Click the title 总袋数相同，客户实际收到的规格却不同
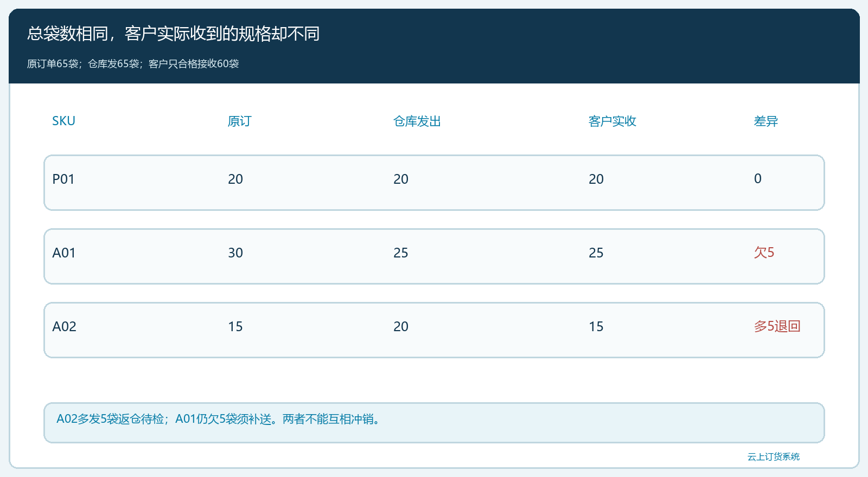868x477 pixels. 174,34
